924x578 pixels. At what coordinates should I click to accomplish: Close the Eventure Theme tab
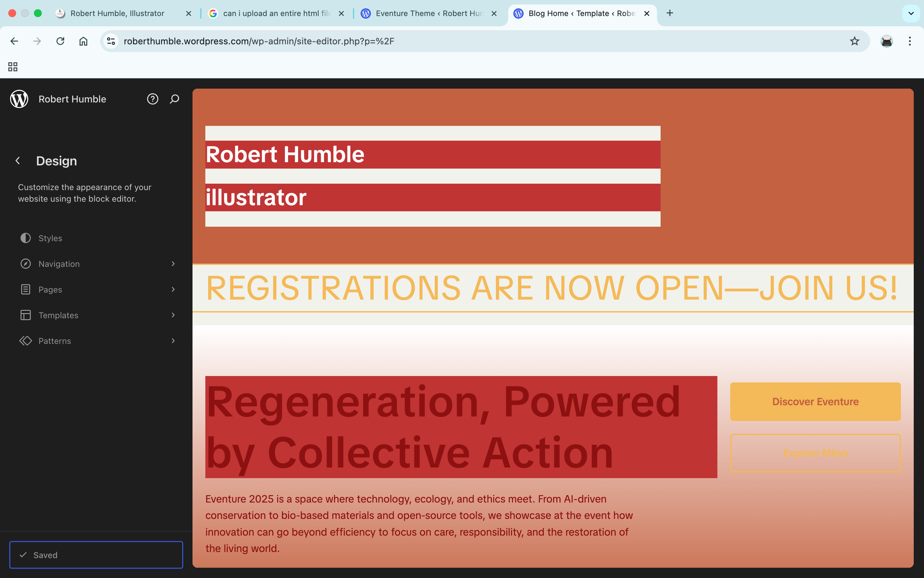pos(494,13)
